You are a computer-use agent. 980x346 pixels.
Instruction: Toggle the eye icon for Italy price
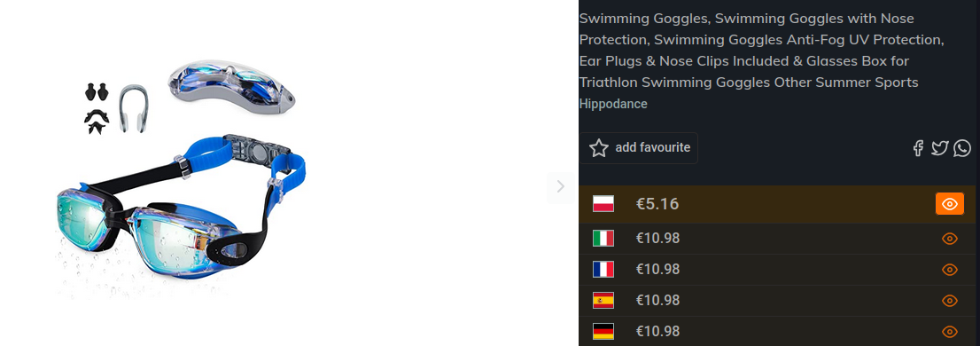pos(949,239)
